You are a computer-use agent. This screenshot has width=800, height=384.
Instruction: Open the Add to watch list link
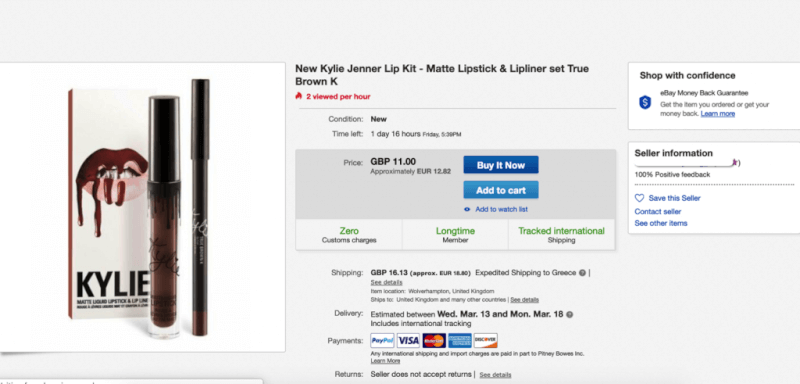click(502, 210)
